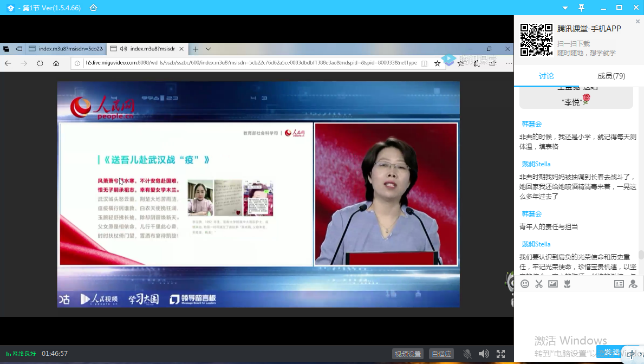The height and width of the screenshot is (364, 644).
Task: Expand the browser tab list chevron
Action: (x=208, y=49)
